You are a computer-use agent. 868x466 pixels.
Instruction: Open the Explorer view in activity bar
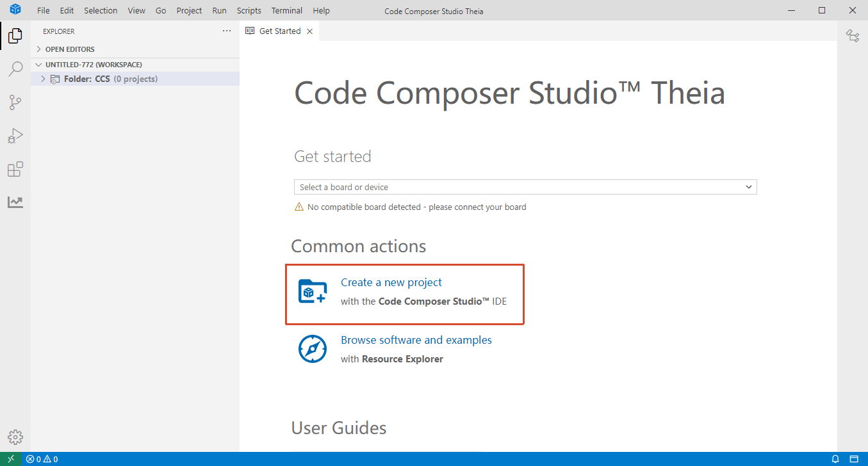coord(15,36)
